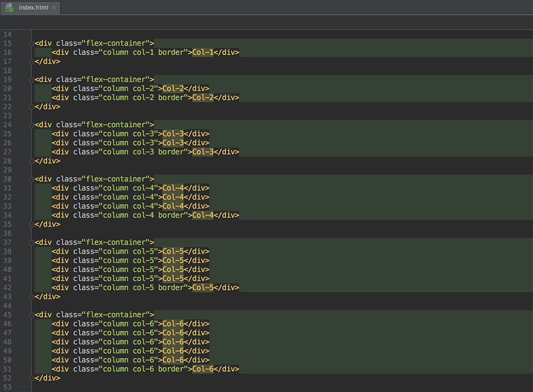Image resolution: width=533 pixels, height=392 pixels.
Task: Click "flex-container" class value on line 19
Action: point(116,79)
